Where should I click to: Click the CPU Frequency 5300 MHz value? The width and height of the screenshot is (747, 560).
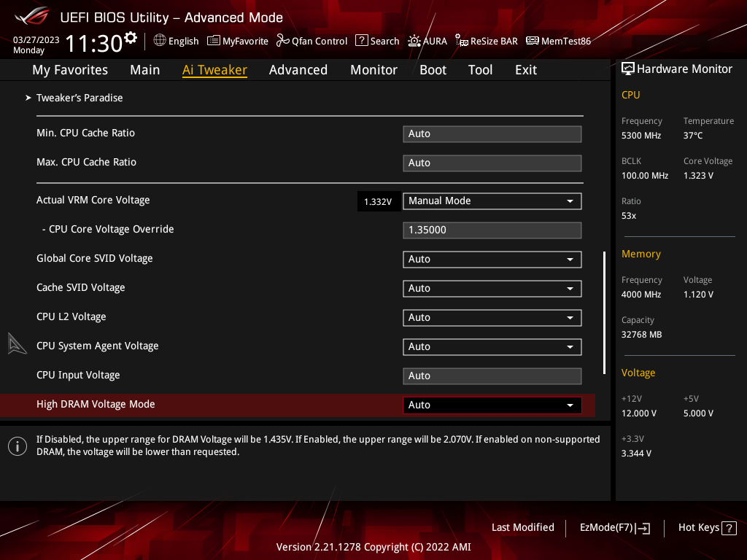pos(640,135)
